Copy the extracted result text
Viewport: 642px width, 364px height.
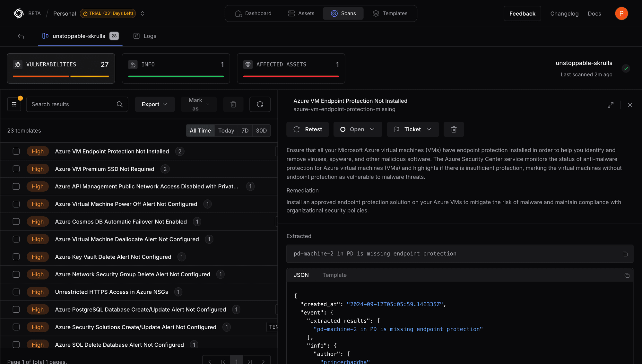coord(625,254)
